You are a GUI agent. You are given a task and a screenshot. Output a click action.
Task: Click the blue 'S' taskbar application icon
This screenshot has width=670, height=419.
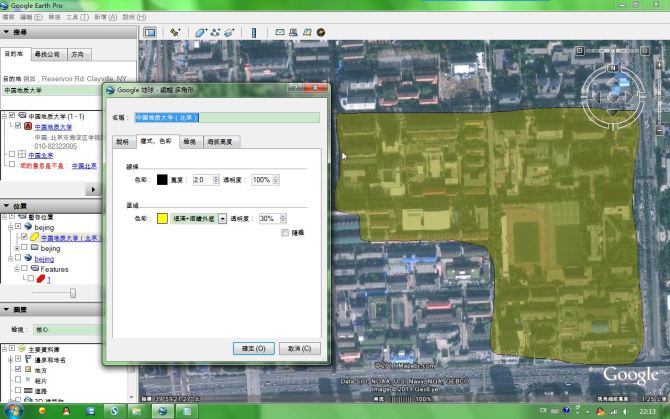(114, 411)
